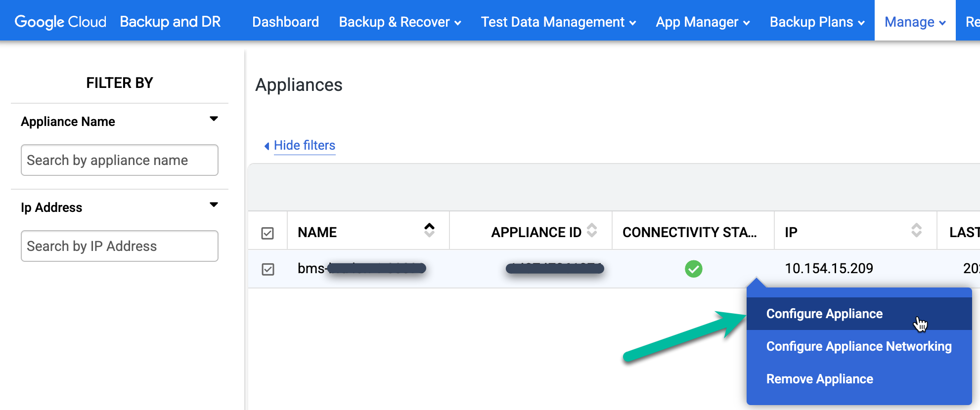
Task: Sort by the APPLIANCE ID column arrows
Action: click(592, 230)
